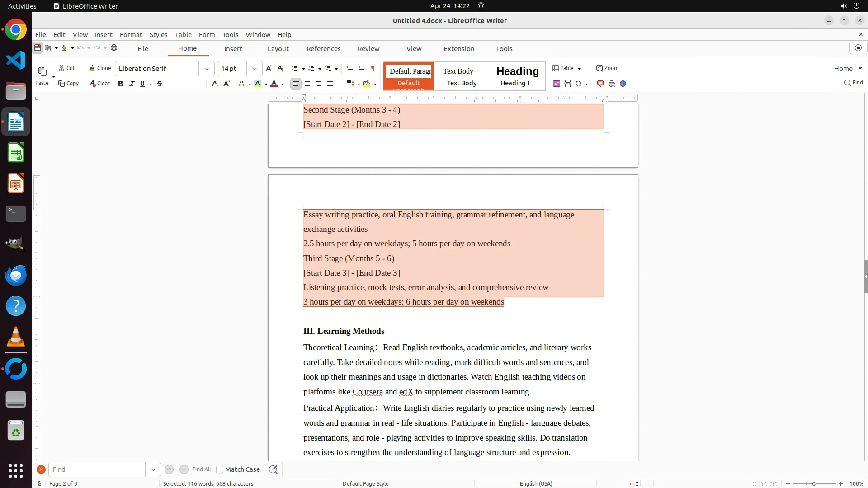Open the font size dropdown
The image size is (868, 488).
pyautogui.click(x=255, y=69)
